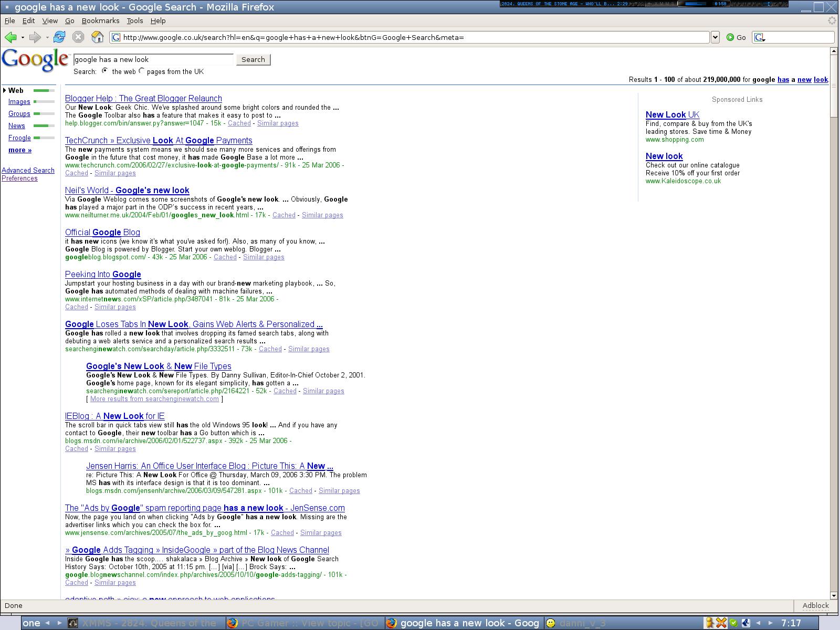Go back with the green arrow
The height and width of the screenshot is (630, 840).
[x=10, y=37]
